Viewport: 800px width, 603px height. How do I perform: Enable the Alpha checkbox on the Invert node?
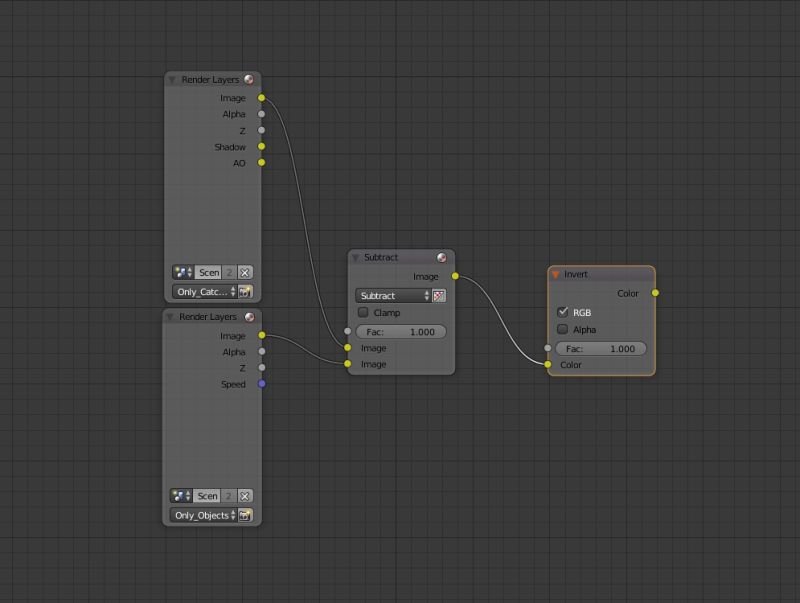563,329
